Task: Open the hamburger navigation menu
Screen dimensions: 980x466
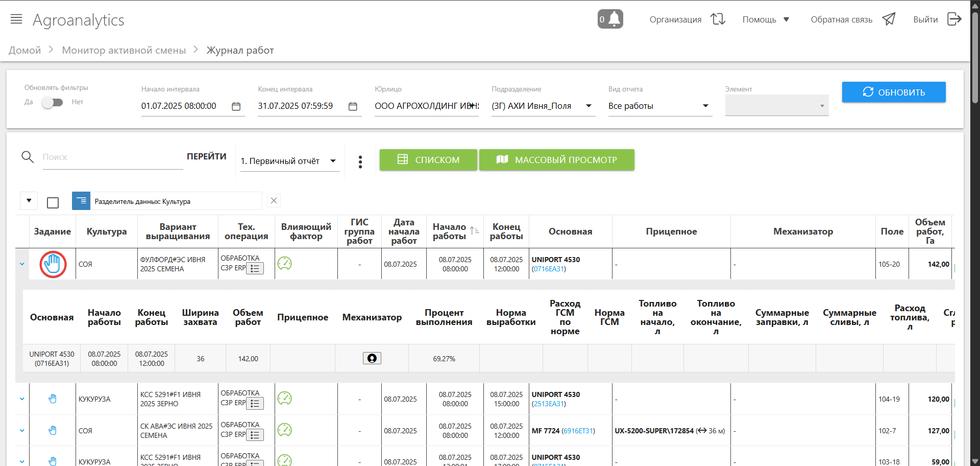Action: coord(16,19)
